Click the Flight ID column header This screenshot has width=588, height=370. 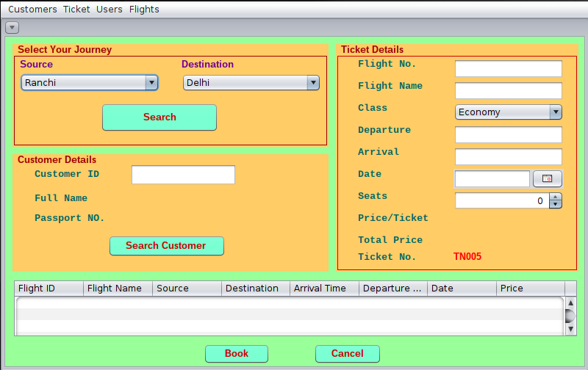[49, 289]
